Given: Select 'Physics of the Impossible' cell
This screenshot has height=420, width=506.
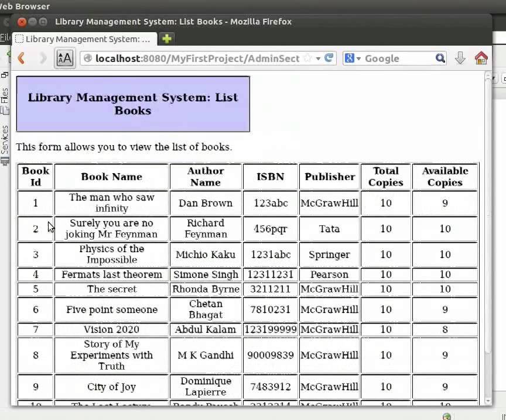Looking at the screenshot, I should (112, 254).
